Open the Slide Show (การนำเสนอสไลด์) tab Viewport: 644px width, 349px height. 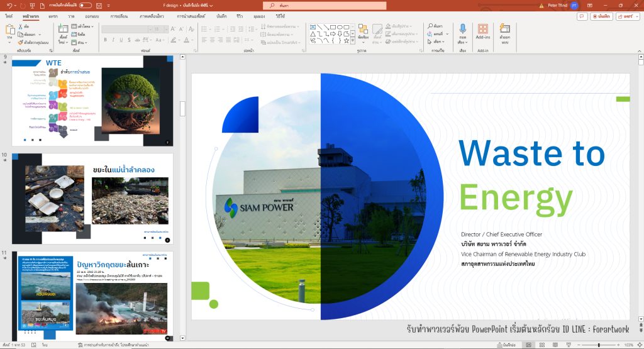pyautogui.click(x=191, y=16)
